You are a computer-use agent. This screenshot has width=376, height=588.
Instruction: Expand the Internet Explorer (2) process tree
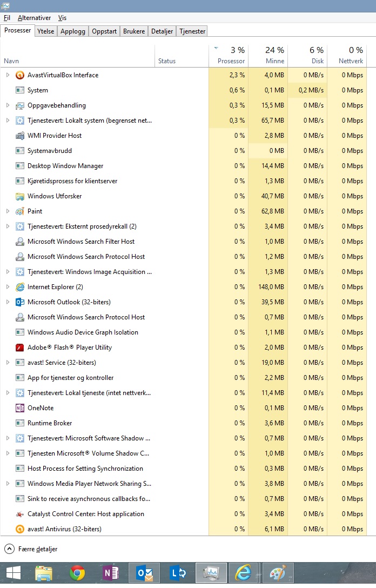pos(8,287)
